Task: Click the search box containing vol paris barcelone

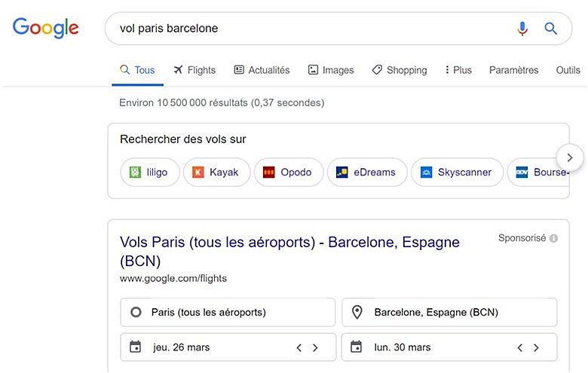Action: coord(309,29)
